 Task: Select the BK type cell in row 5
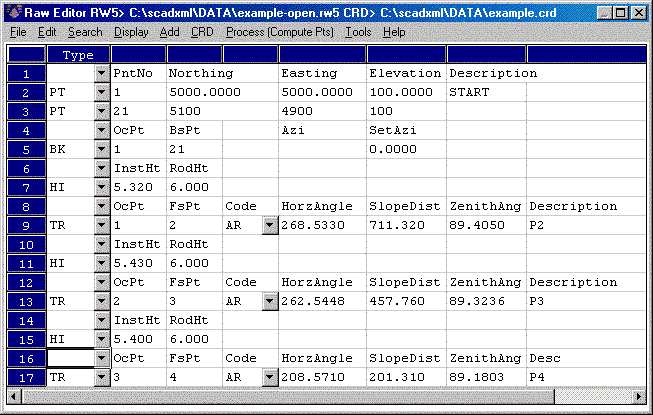(x=71, y=149)
